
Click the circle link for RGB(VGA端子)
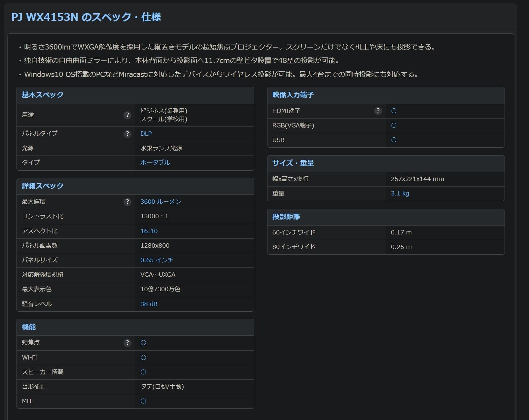tap(394, 125)
